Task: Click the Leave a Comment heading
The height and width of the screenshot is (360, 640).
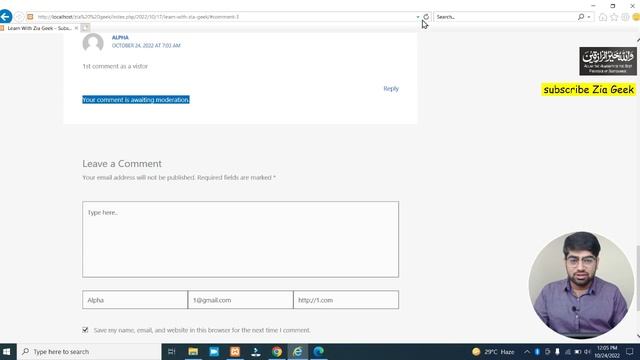Action: [122, 164]
